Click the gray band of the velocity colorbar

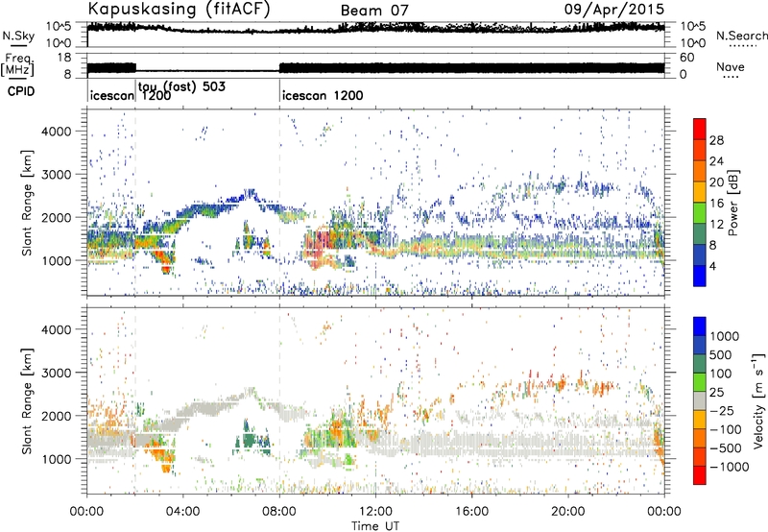point(700,400)
